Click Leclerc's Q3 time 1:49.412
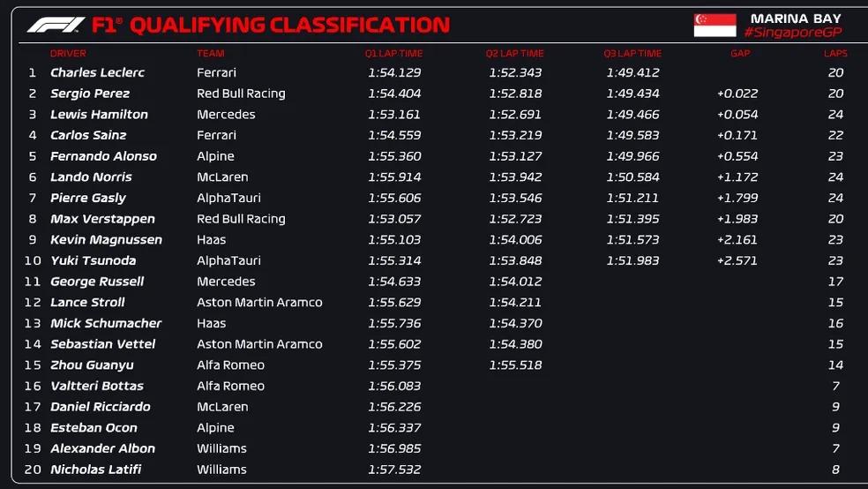 [x=632, y=72]
